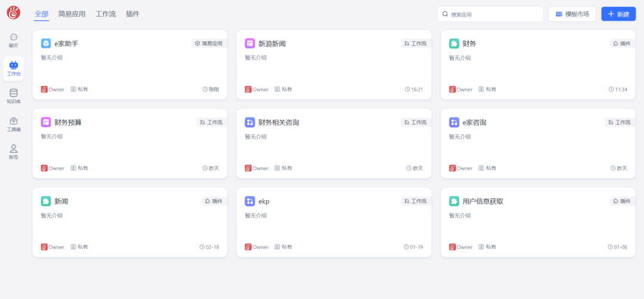644x299 pixels.
Task: Click the Owner avatar on e家咨询 card
Action: pos(453,168)
